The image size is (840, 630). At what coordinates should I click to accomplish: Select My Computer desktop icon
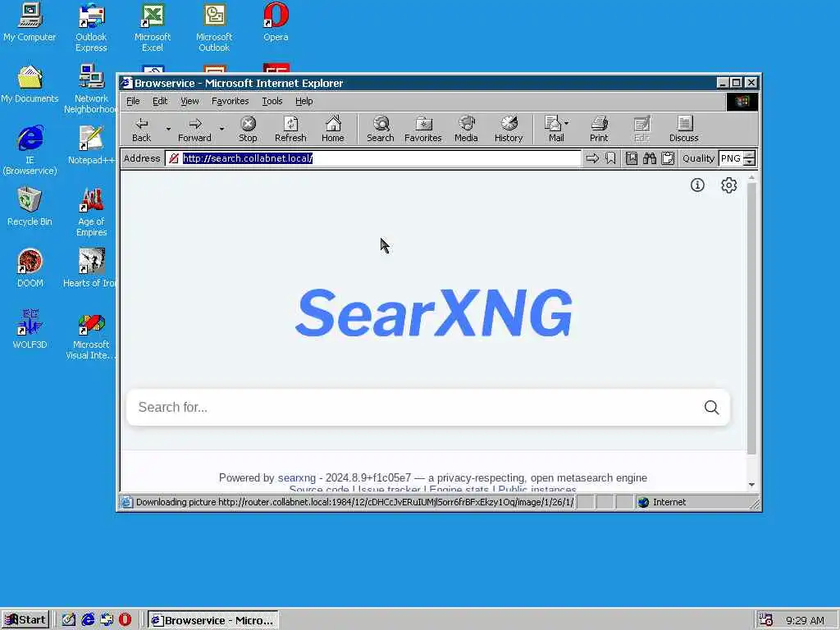click(x=30, y=22)
